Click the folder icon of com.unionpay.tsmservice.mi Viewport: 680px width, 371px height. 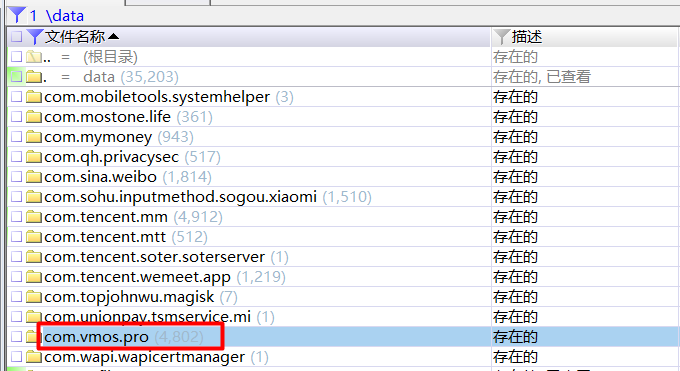point(33,316)
